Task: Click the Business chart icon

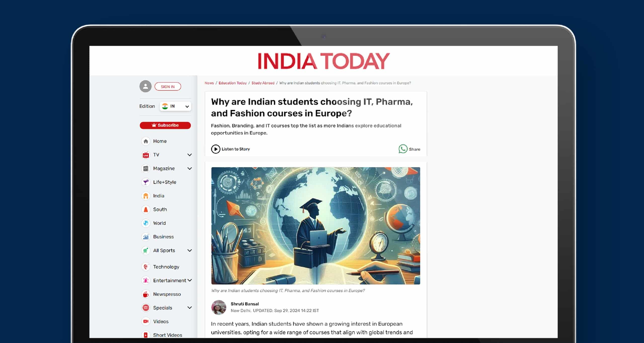Action: tap(146, 237)
